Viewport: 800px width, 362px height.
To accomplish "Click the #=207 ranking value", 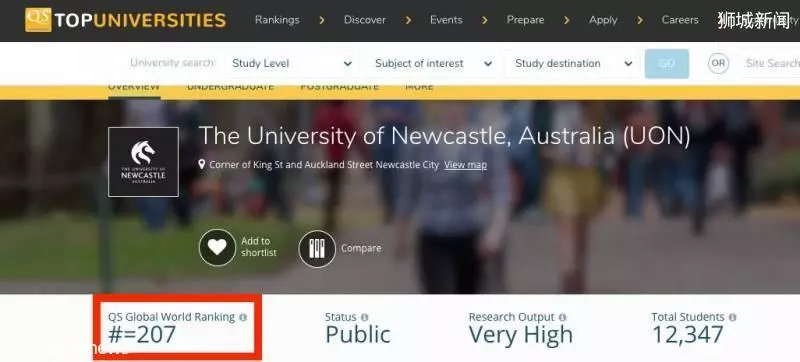I will pyautogui.click(x=142, y=335).
